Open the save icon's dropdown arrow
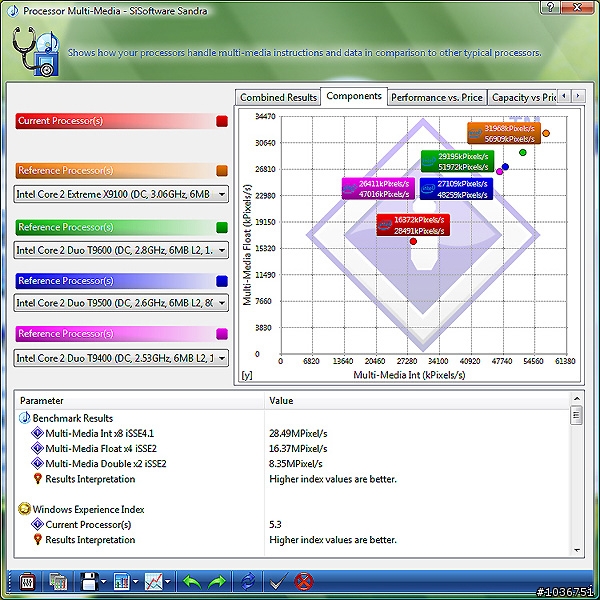The image size is (600, 600). coord(104,582)
